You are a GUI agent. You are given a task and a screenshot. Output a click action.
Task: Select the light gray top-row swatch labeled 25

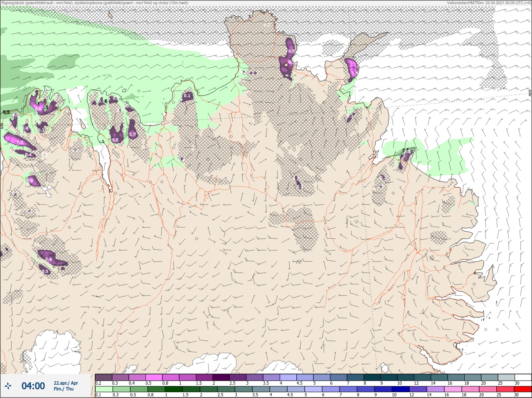click(507, 377)
